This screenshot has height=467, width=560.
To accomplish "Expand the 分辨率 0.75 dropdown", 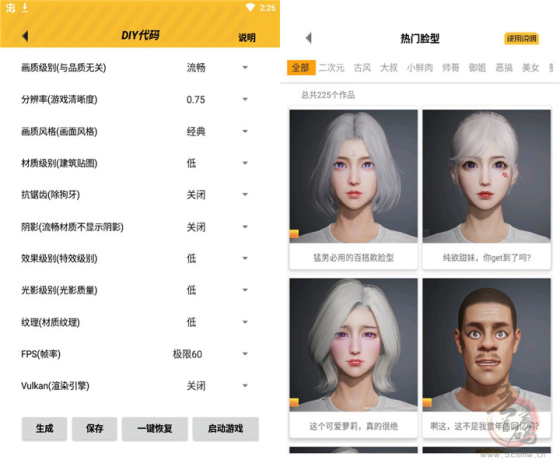I will point(245,99).
